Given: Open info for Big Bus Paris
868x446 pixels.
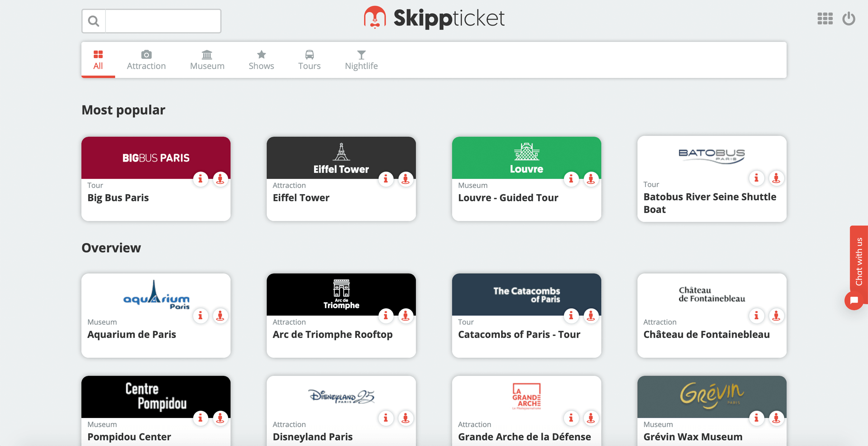Looking at the screenshot, I should [x=201, y=179].
